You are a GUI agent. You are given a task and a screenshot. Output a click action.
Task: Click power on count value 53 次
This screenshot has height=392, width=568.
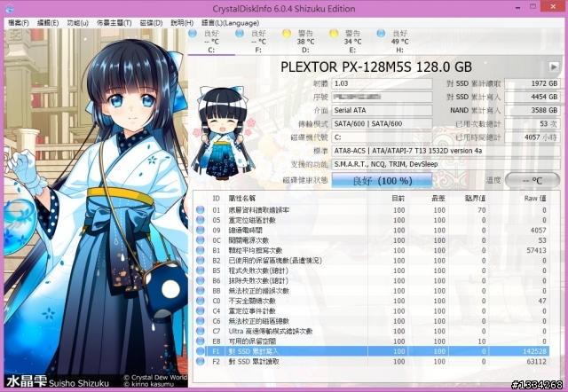pos(532,124)
